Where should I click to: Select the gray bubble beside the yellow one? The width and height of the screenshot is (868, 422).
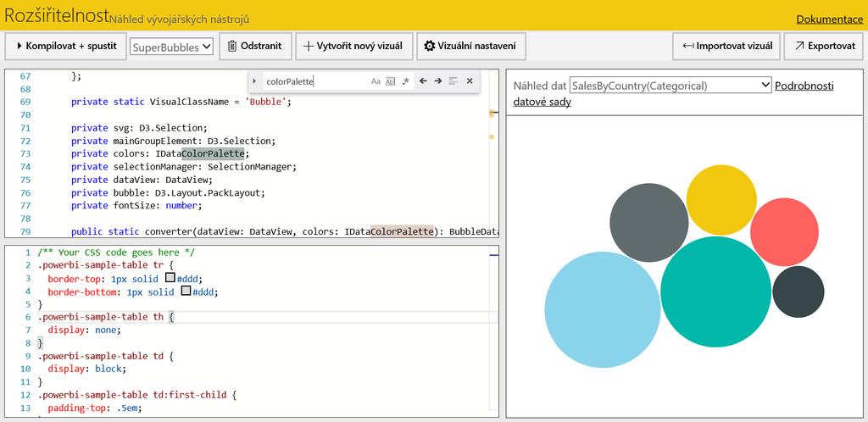click(649, 222)
